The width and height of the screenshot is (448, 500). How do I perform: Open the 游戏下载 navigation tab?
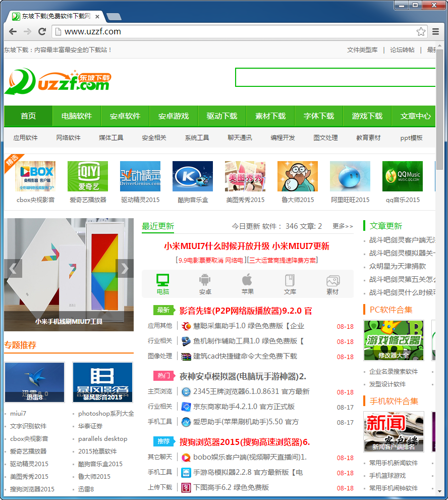(x=367, y=116)
